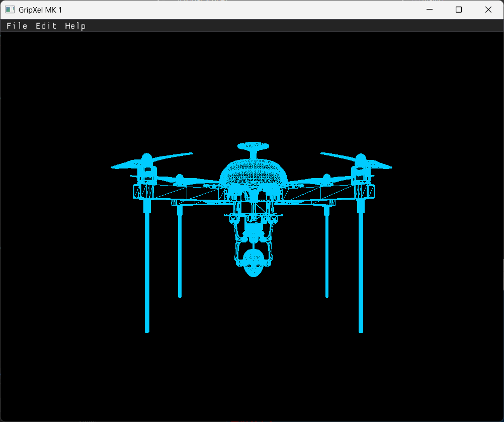This screenshot has width=504, height=422.
Task: Click the GripXel app icon in title bar
Action: [10, 10]
